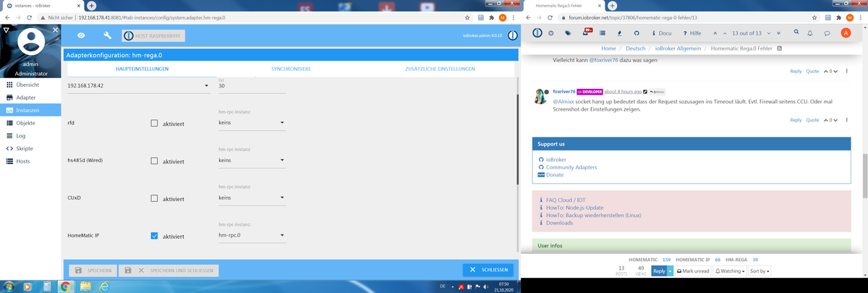868x293 pixels.
Task: Click Quote under foxriver76's post
Action: click(812, 120)
